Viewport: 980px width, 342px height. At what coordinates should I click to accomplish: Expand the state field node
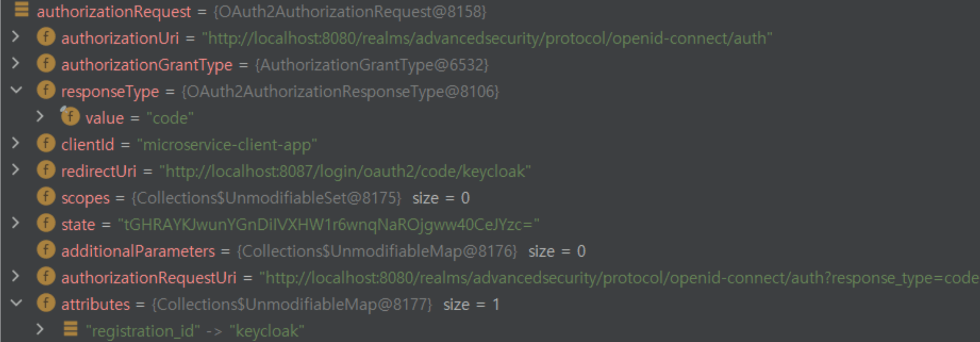[x=16, y=223]
